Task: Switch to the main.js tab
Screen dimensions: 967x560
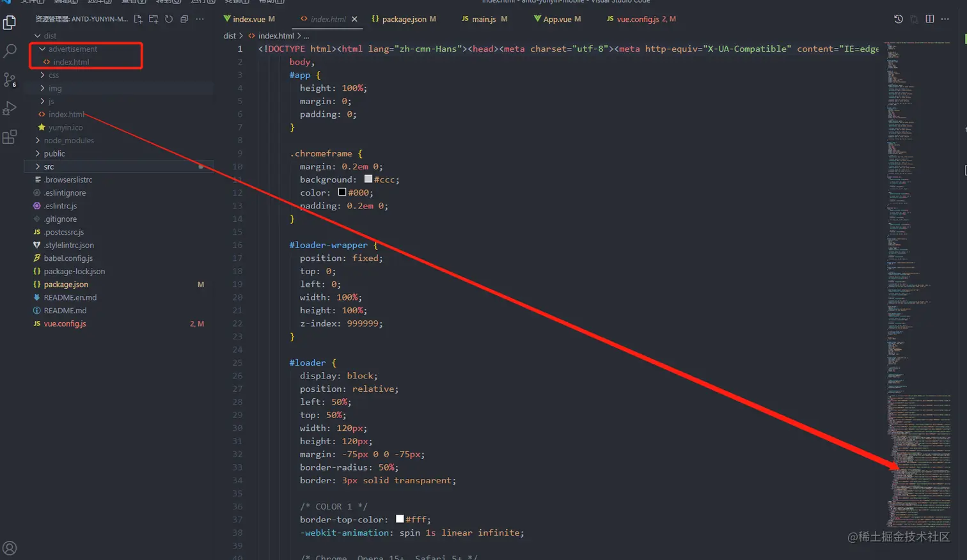Action: [484, 19]
